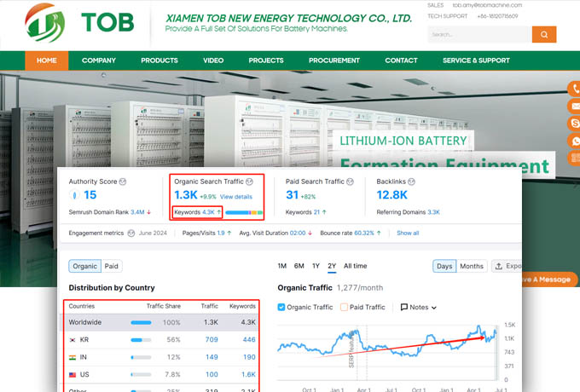Select the All time range tab

[x=355, y=266]
